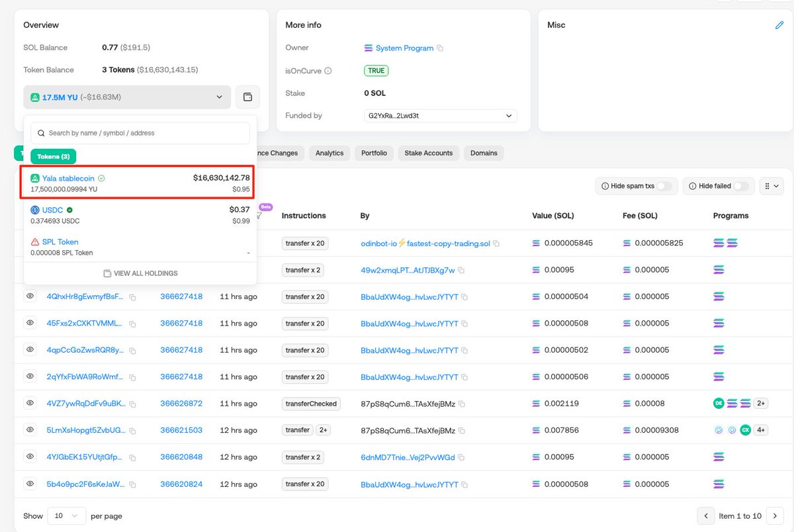Open the Yala stablecoin token link
This screenshot has height=532, width=794.
(x=68, y=178)
